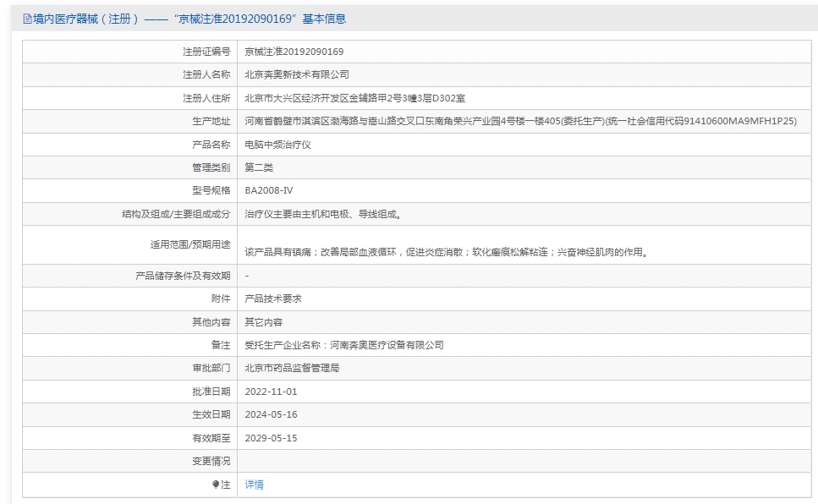The height and width of the screenshot is (504, 818).
Task: Click the product name 电脑中频治疗仪
Action: pos(277,145)
